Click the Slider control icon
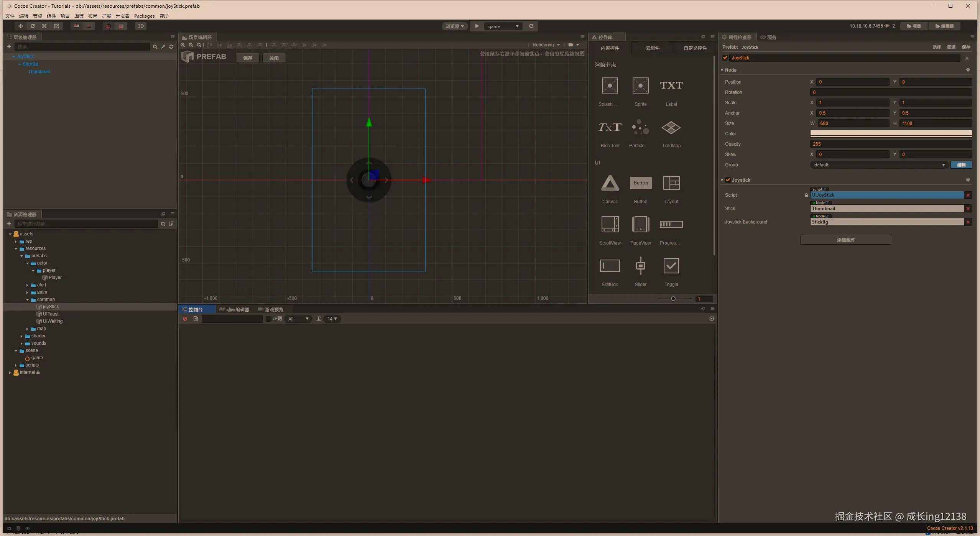The width and height of the screenshot is (980, 536). pyautogui.click(x=640, y=266)
